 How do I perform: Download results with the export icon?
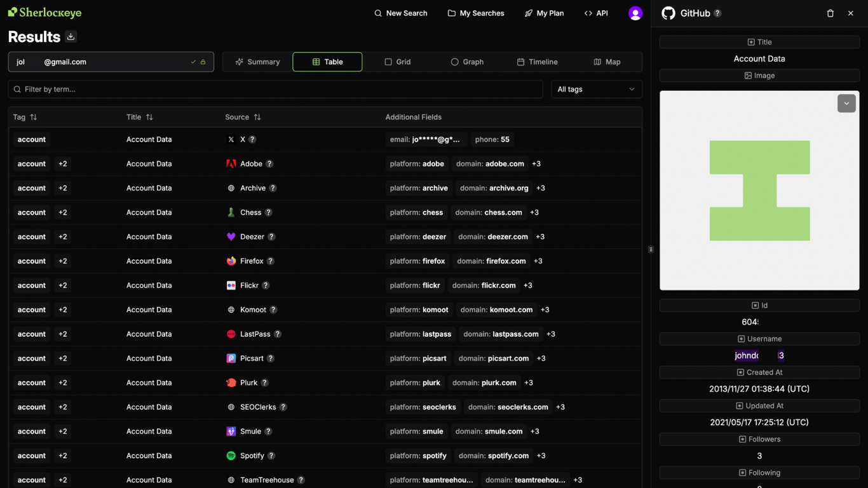point(71,37)
